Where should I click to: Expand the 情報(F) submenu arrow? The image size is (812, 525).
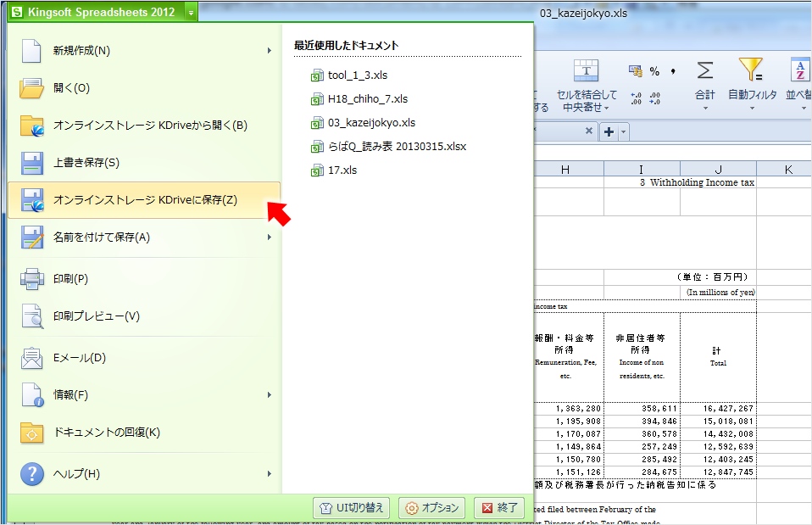tap(270, 395)
